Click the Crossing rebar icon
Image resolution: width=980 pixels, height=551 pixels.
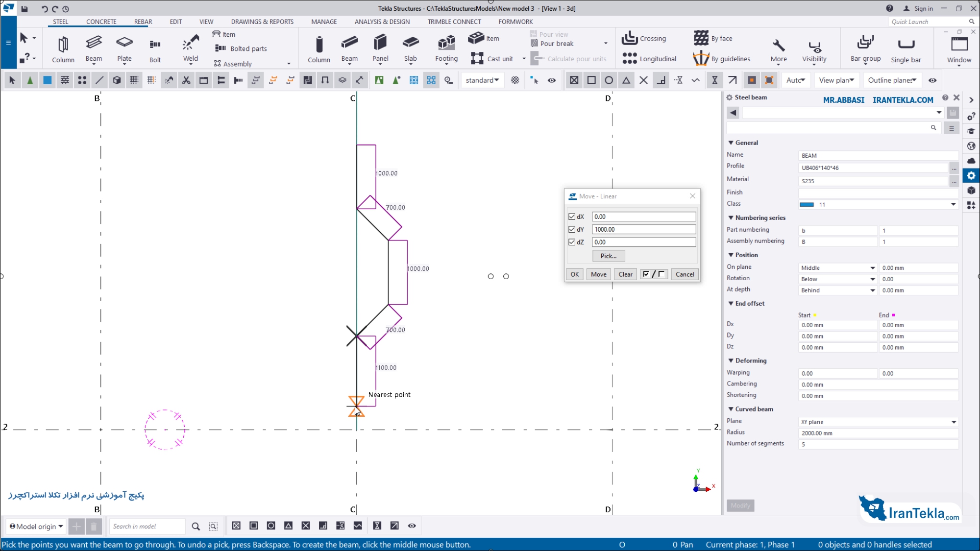(629, 38)
